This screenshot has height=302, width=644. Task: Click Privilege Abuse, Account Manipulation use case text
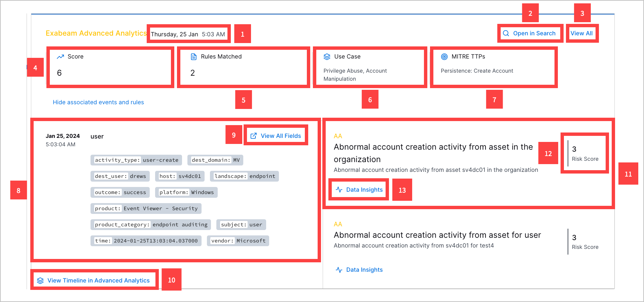[355, 75]
